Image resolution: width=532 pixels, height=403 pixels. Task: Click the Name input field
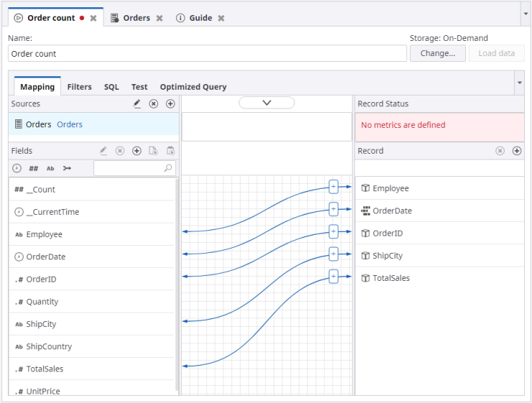[x=207, y=54]
